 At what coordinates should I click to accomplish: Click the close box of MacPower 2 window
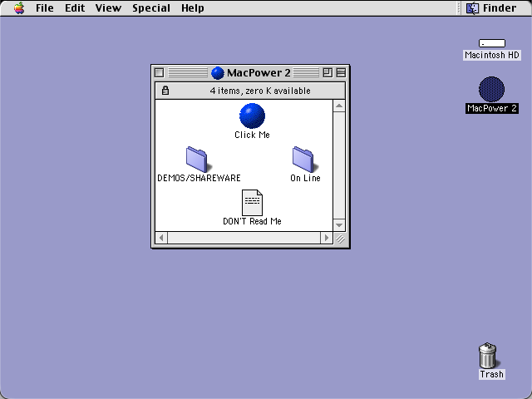[159, 72]
